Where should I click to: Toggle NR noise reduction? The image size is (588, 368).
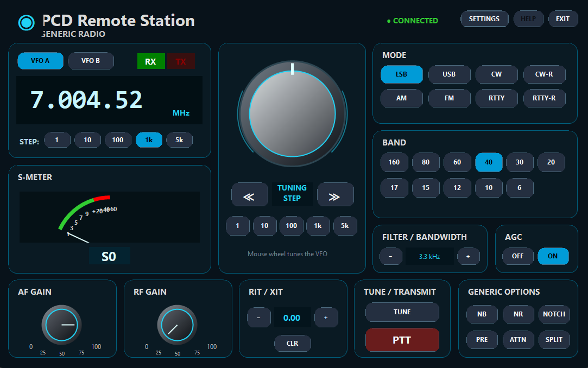click(519, 314)
